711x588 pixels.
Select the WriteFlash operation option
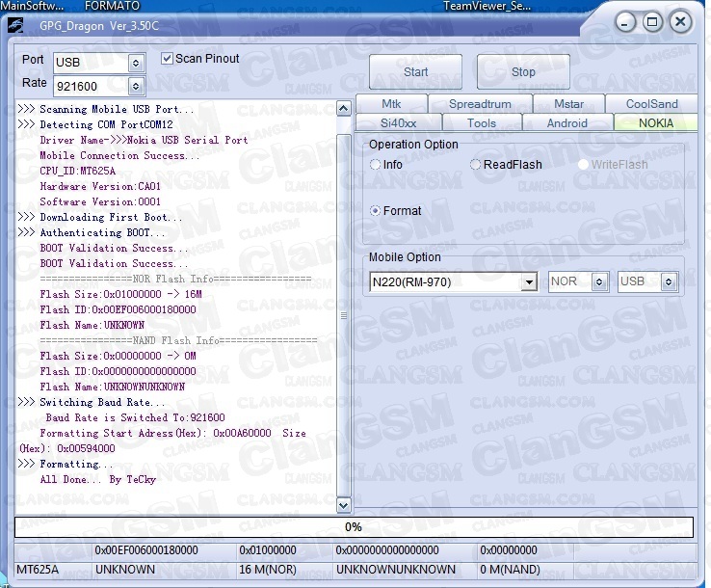(x=583, y=165)
